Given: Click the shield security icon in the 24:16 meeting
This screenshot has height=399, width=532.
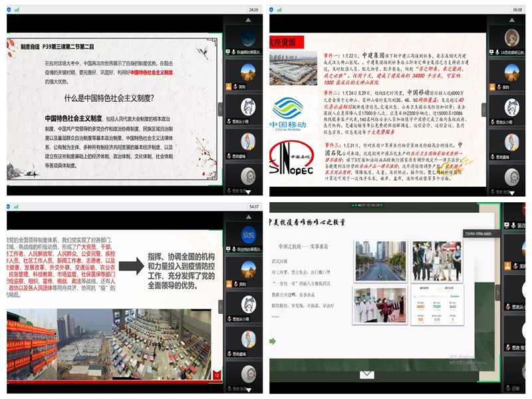Looking at the screenshot, I should (10, 10).
